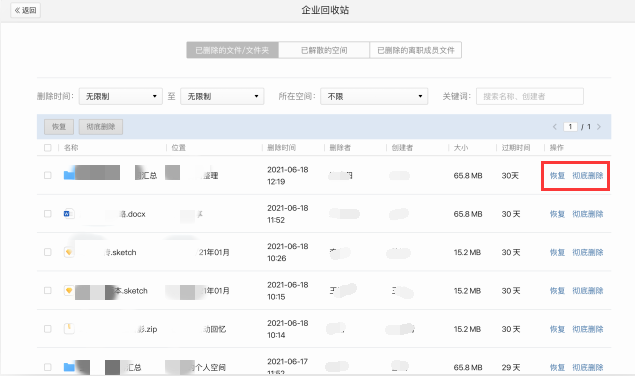Restore the .zip file

click(557, 329)
